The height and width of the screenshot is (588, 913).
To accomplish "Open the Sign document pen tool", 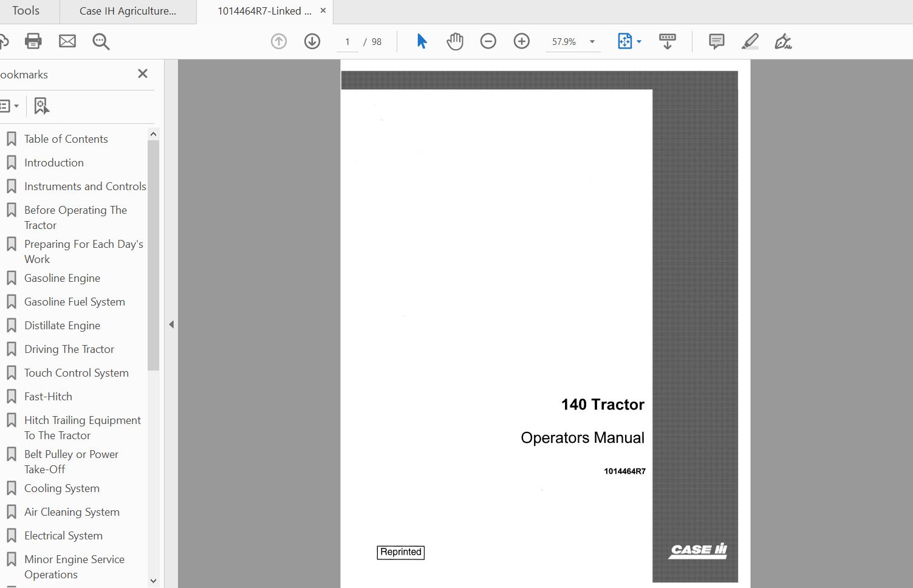I will tap(783, 41).
